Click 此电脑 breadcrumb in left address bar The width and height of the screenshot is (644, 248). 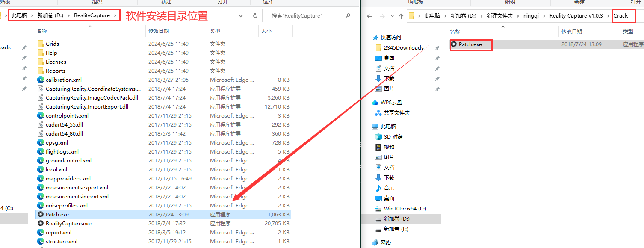coord(19,15)
